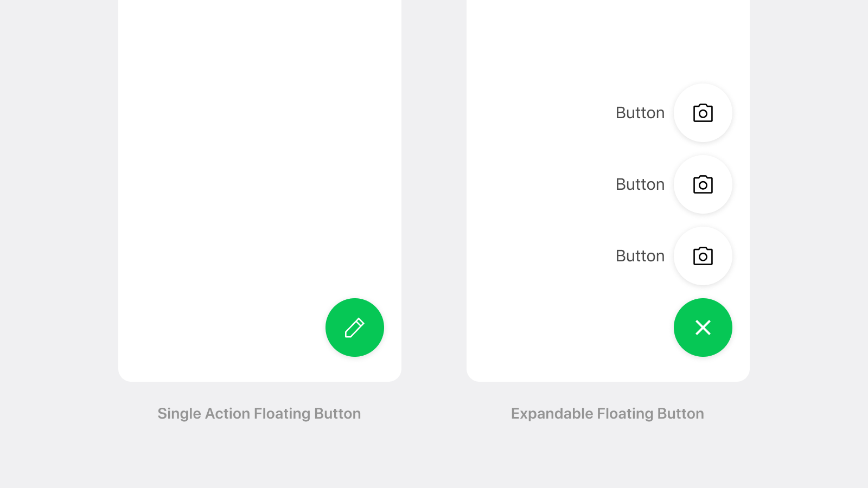The height and width of the screenshot is (488, 868).
Task: Select the middle camera icon button
Action: click(703, 184)
